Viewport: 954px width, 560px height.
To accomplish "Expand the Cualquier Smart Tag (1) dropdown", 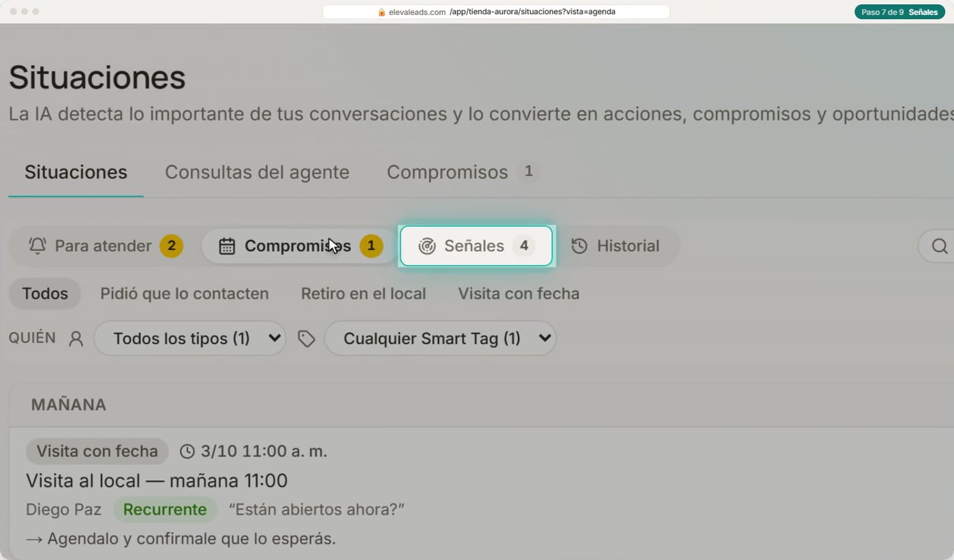I will coord(440,339).
